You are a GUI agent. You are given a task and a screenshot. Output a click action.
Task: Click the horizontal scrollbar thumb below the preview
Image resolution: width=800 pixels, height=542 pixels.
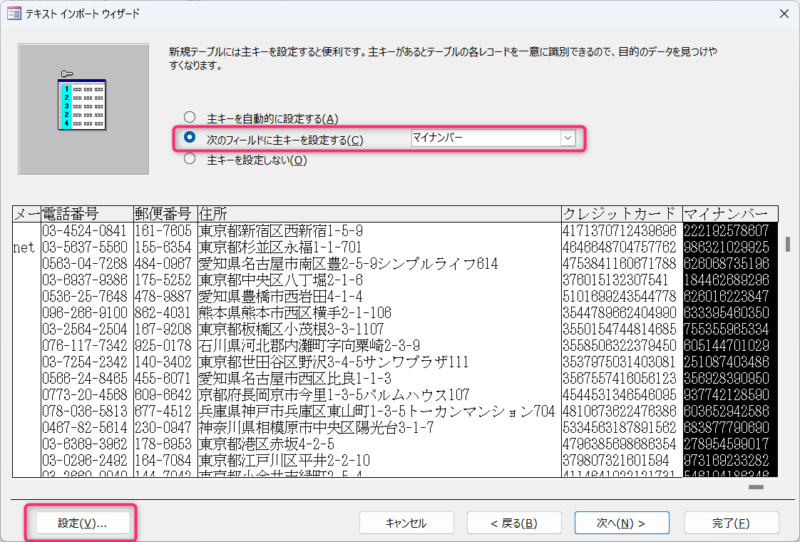tap(756, 487)
